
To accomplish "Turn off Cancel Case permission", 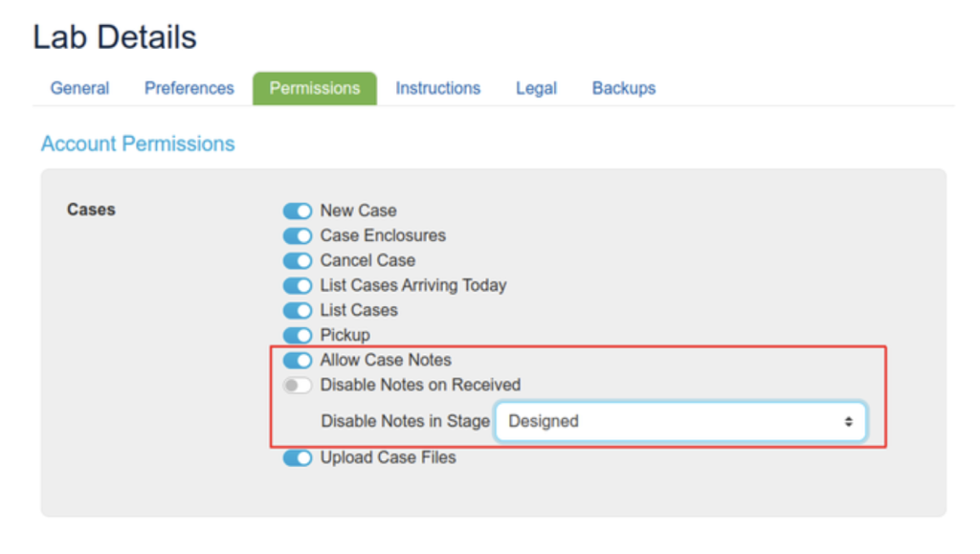I will coord(298,260).
